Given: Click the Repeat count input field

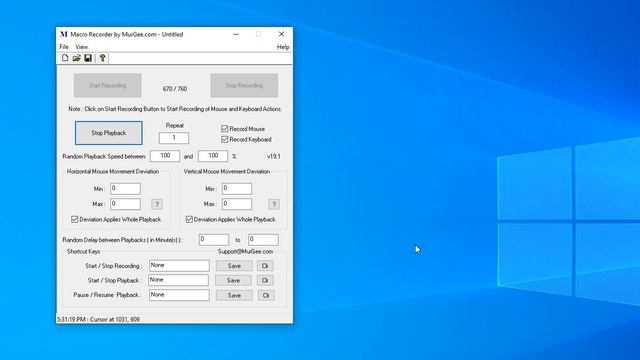Looking at the screenshot, I should point(174,138).
